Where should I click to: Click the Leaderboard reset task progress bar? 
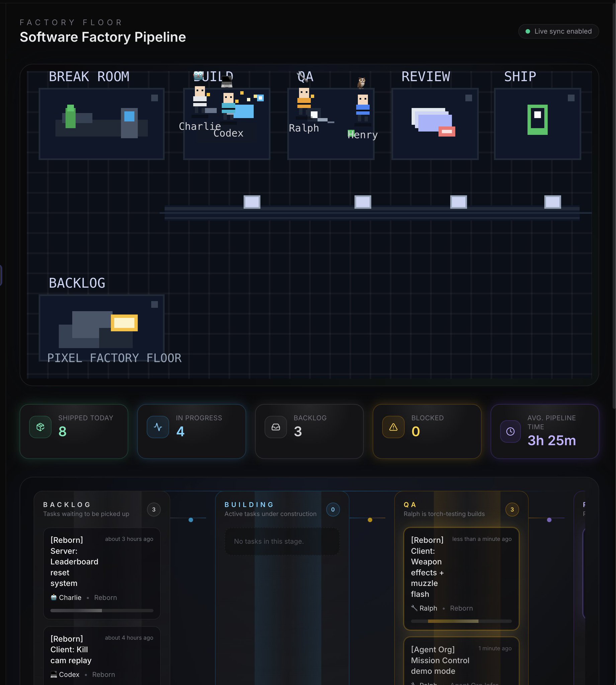coord(102,611)
